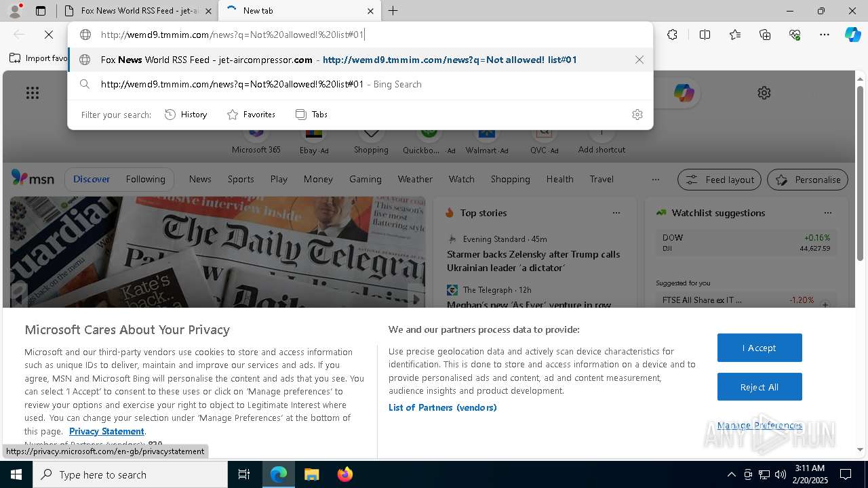Open search filter settings gear
This screenshot has height=488, width=868.
pyautogui.click(x=637, y=115)
